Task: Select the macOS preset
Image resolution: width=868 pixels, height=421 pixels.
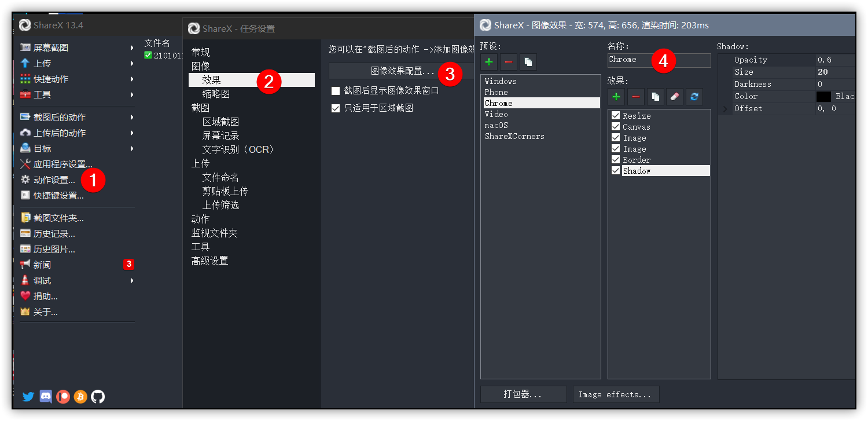Action: [x=496, y=125]
